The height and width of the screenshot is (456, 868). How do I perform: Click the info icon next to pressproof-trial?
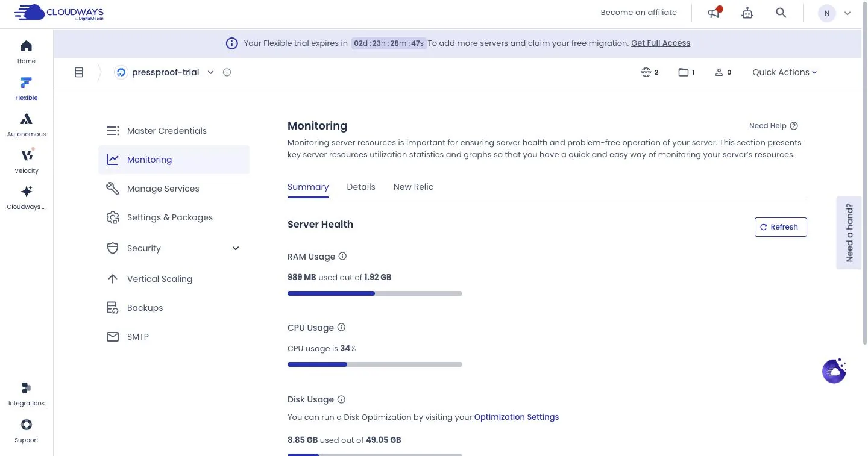[227, 72]
